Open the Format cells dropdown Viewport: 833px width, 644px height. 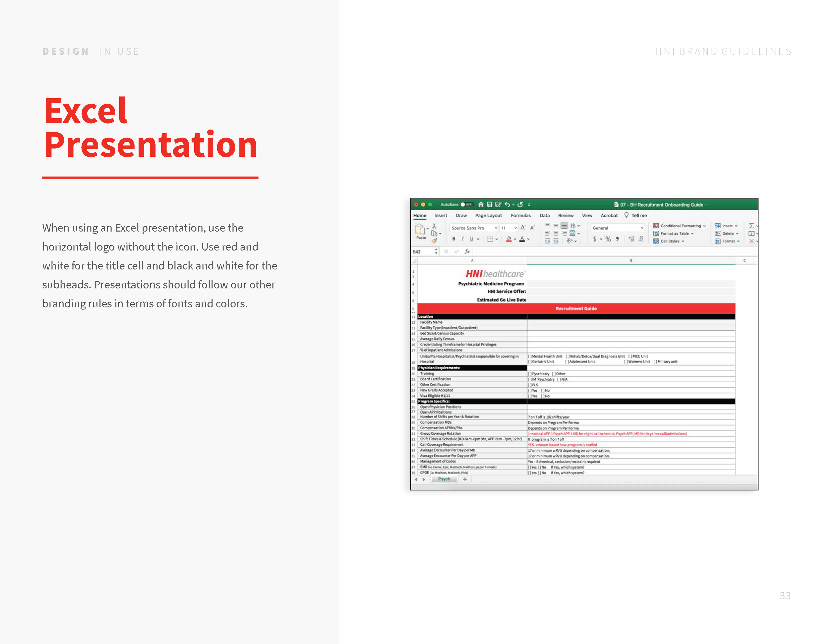coord(727,241)
